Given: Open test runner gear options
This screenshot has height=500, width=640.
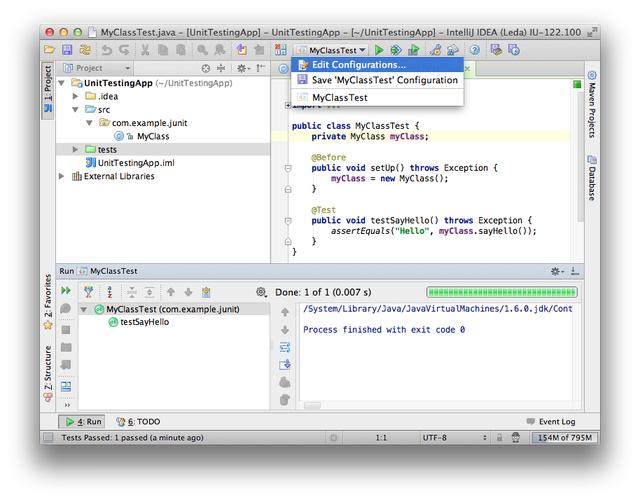Looking at the screenshot, I should (x=261, y=292).
